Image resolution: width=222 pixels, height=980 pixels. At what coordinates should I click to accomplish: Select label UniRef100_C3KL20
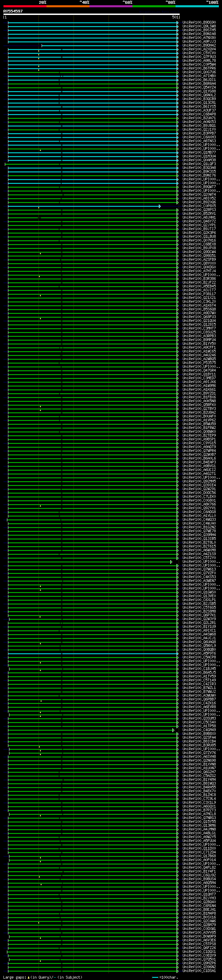click(x=199, y=302)
